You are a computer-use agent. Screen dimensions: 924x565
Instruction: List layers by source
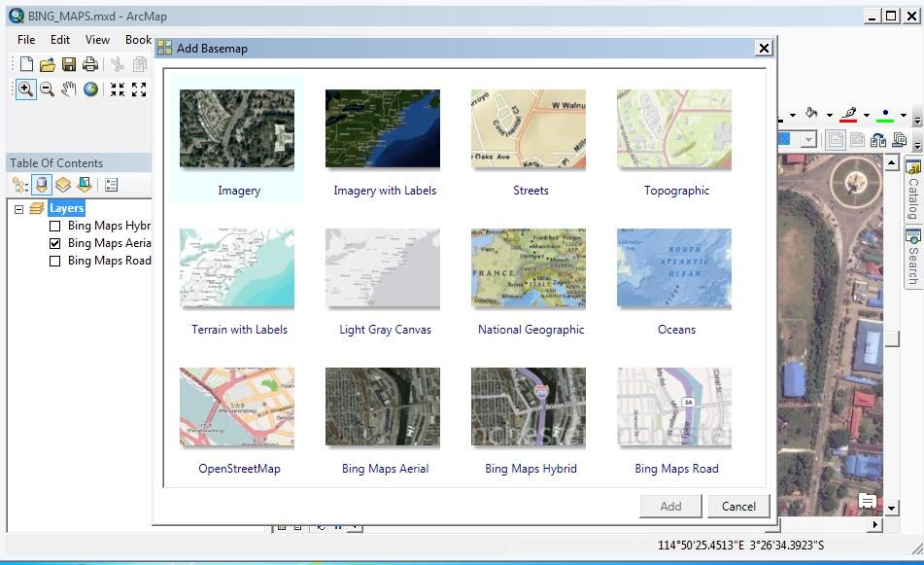[x=41, y=185]
